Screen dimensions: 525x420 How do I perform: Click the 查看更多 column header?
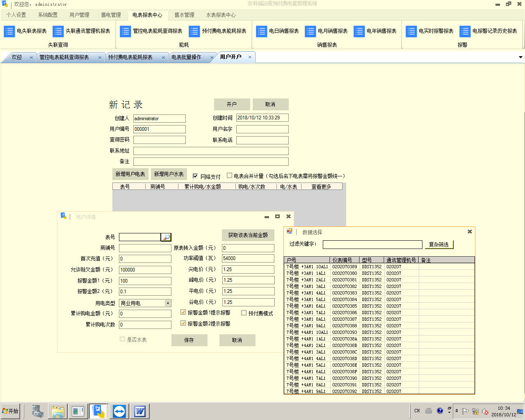click(x=322, y=187)
